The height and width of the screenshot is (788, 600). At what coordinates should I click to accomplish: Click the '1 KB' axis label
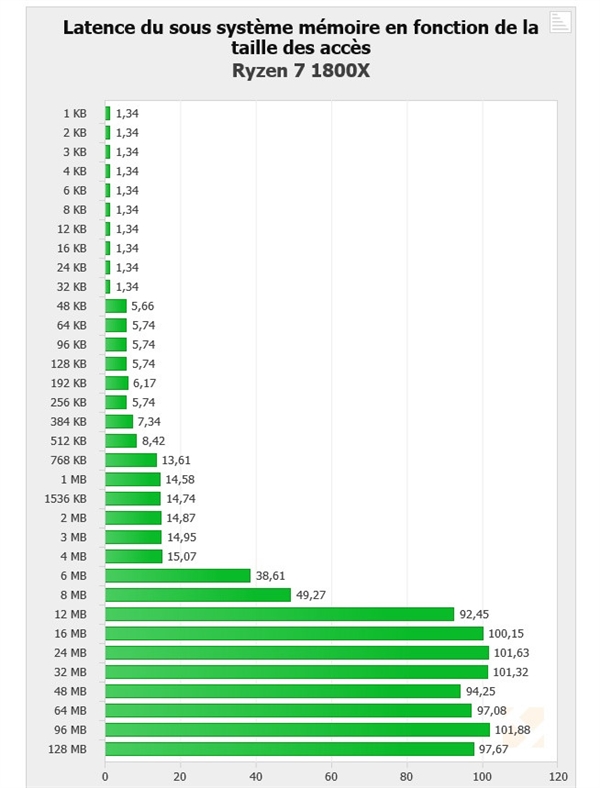point(74,113)
